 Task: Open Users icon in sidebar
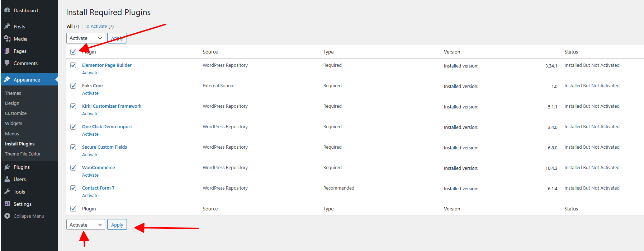[7, 179]
